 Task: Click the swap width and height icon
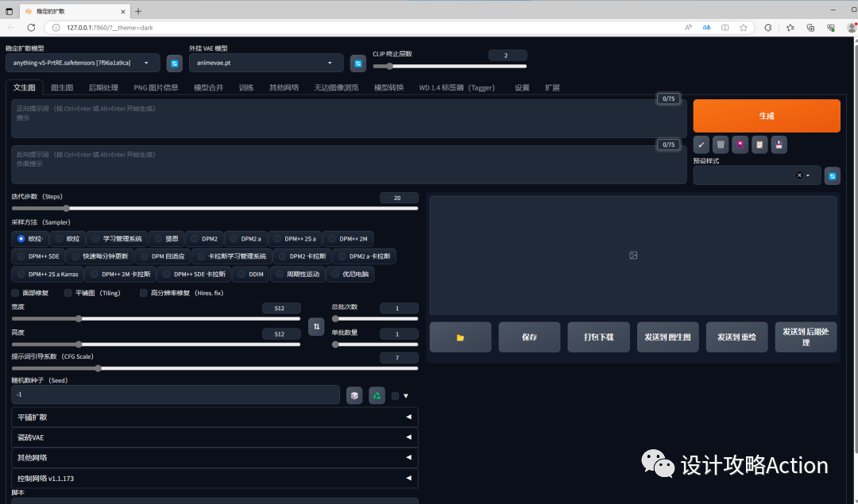point(316,325)
